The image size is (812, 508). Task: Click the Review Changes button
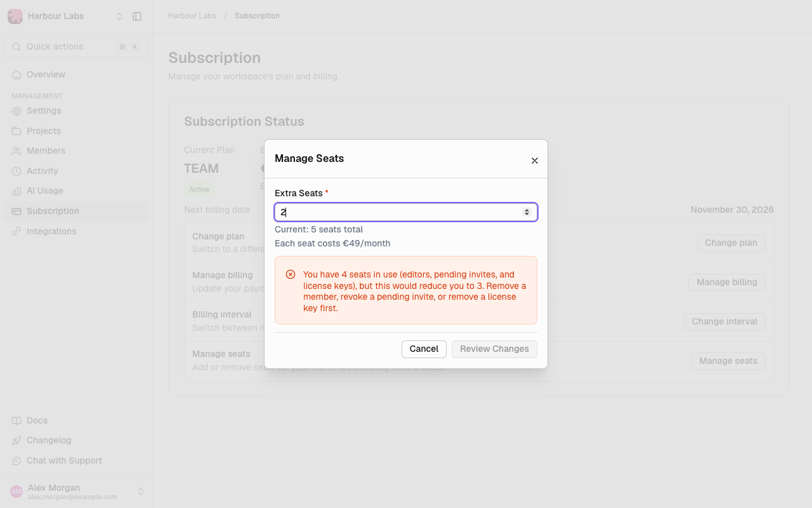click(x=494, y=349)
